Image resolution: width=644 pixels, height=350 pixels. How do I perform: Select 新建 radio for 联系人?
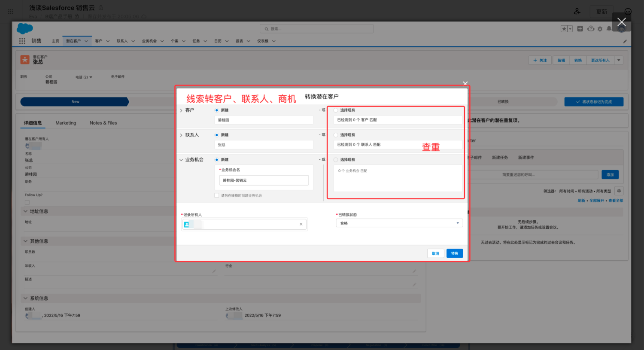pos(217,135)
